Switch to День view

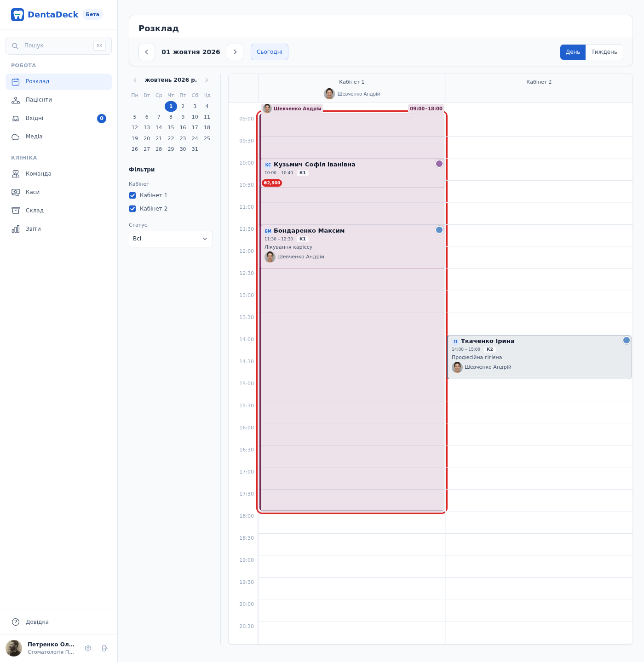click(573, 52)
